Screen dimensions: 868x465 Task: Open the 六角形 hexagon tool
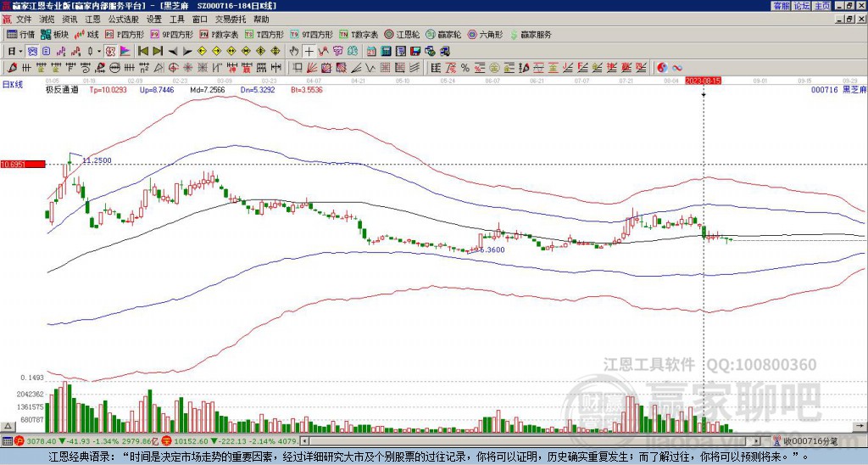tap(487, 35)
